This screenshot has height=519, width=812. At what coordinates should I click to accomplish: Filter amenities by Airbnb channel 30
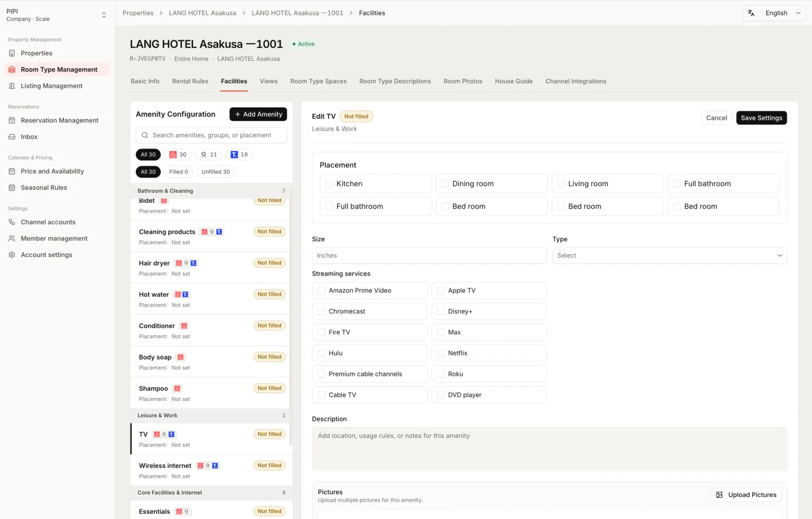pyautogui.click(x=178, y=155)
